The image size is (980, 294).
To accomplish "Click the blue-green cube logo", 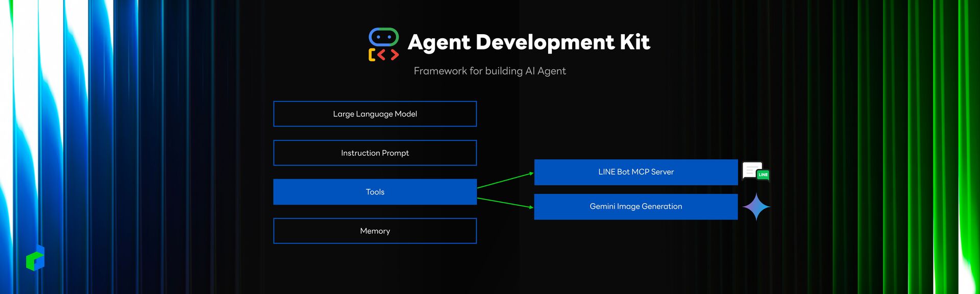I will pos(35,258).
